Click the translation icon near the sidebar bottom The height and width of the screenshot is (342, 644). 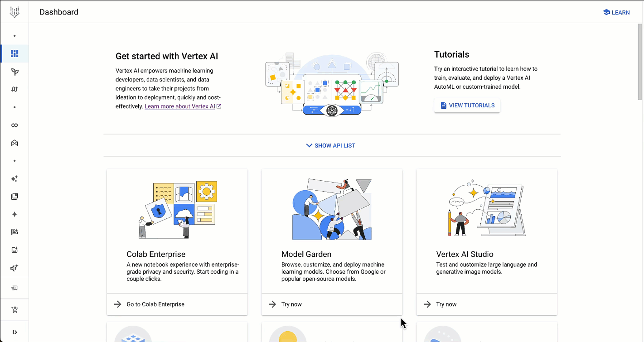(x=14, y=288)
